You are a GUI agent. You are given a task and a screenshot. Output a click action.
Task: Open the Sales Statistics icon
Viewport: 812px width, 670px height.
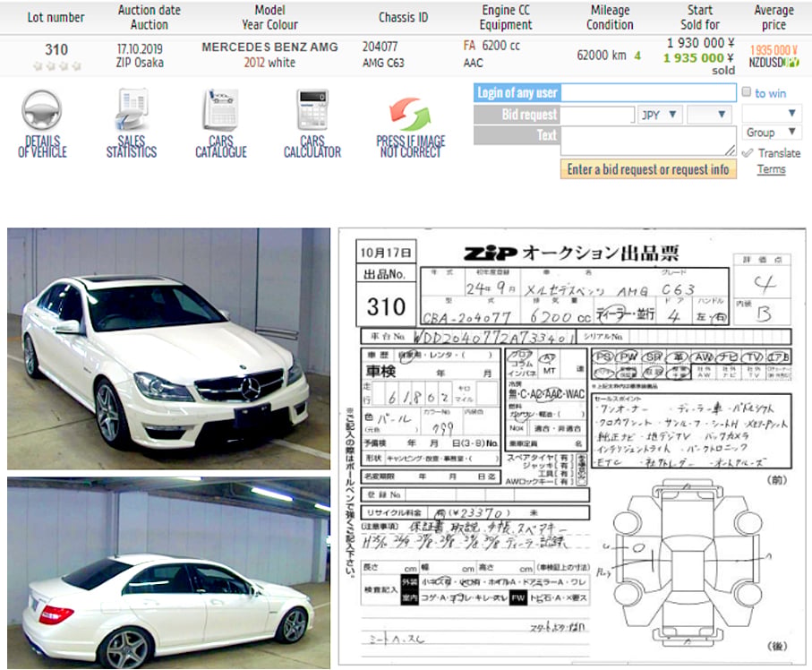[132, 108]
